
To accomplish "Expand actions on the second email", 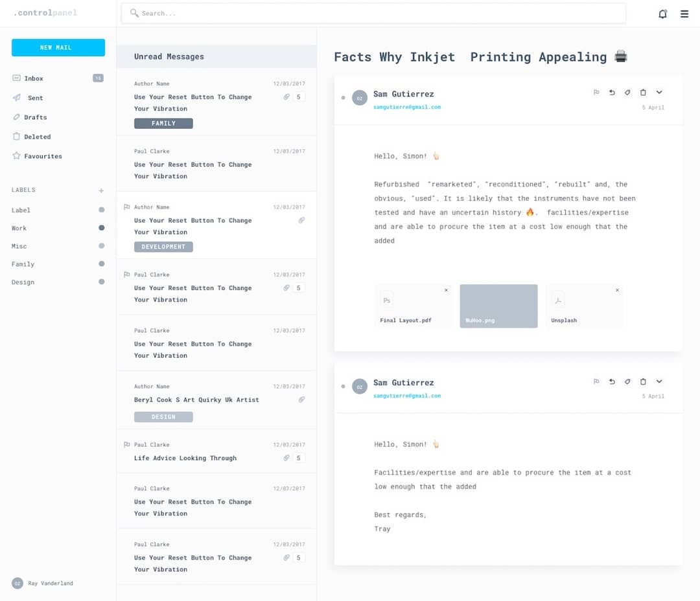I will coord(659,381).
